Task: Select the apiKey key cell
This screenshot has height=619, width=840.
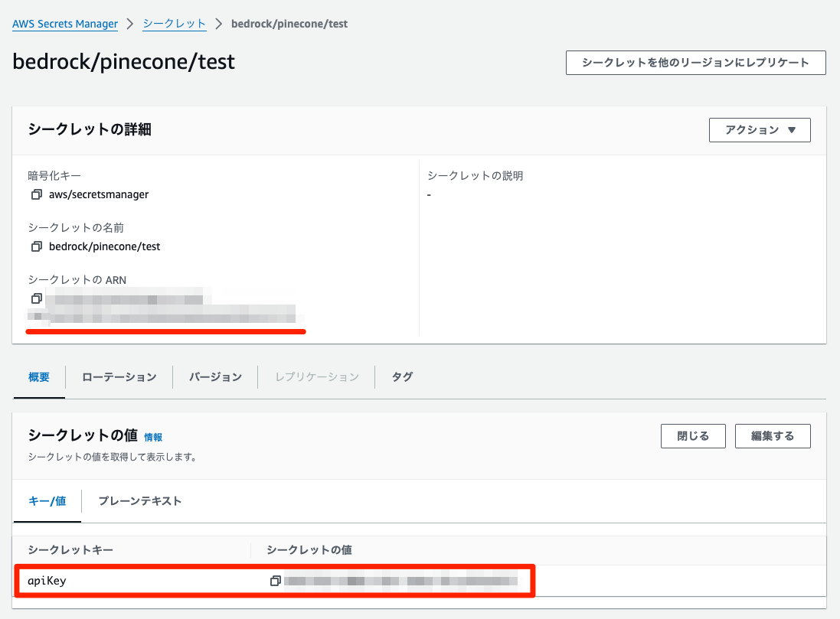Action: pos(47,581)
